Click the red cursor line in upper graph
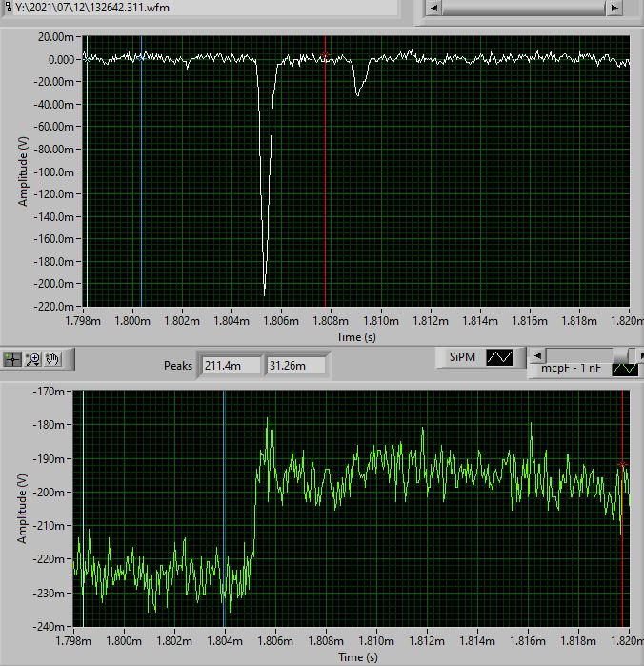This screenshot has height=666, width=644. click(326, 170)
